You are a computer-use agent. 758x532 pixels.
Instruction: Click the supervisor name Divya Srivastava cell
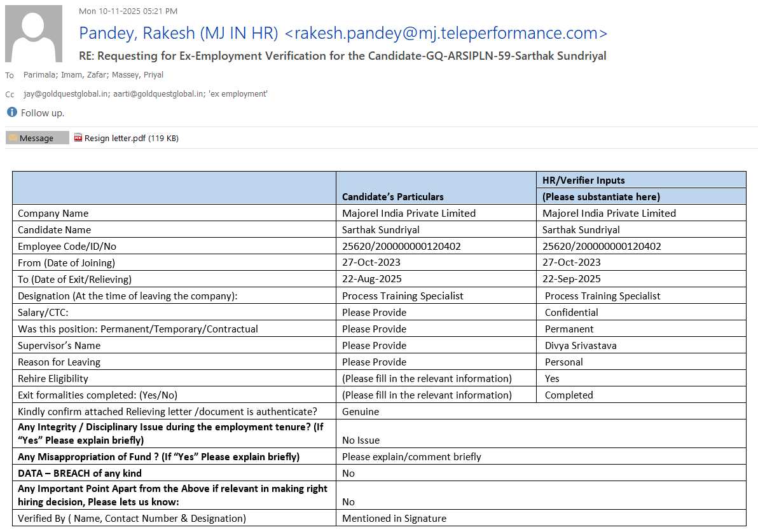pyautogui.click(x=580, y=346)
